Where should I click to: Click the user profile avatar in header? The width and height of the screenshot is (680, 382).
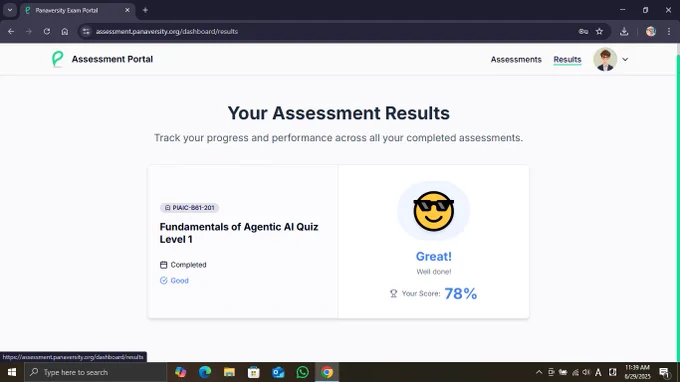click(x=605, y=59)
